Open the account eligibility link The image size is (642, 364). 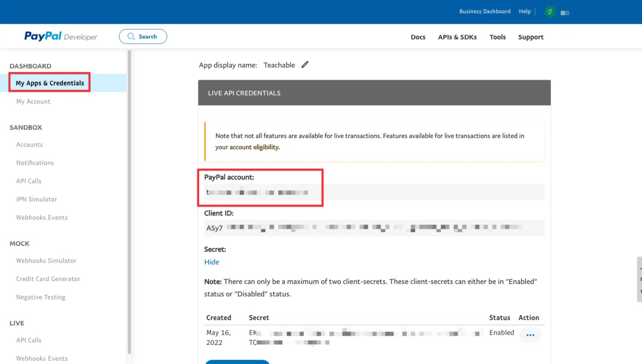tap(254, 147)
